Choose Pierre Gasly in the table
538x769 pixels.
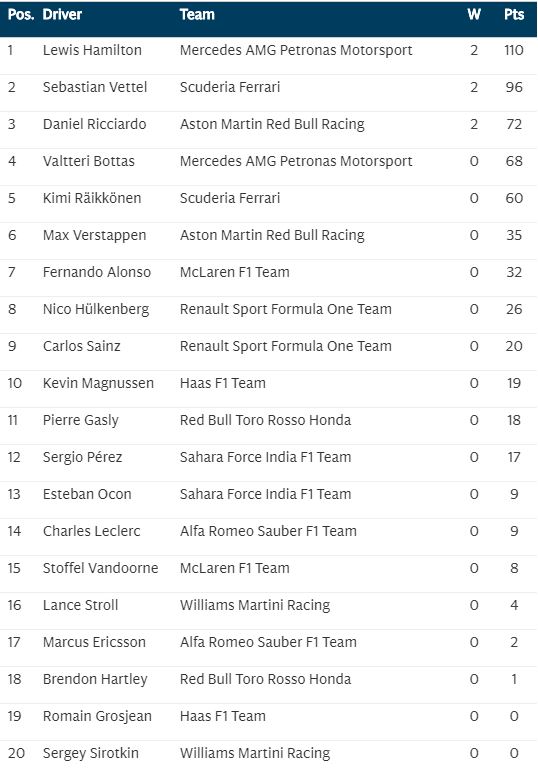[x=80, y=420]
